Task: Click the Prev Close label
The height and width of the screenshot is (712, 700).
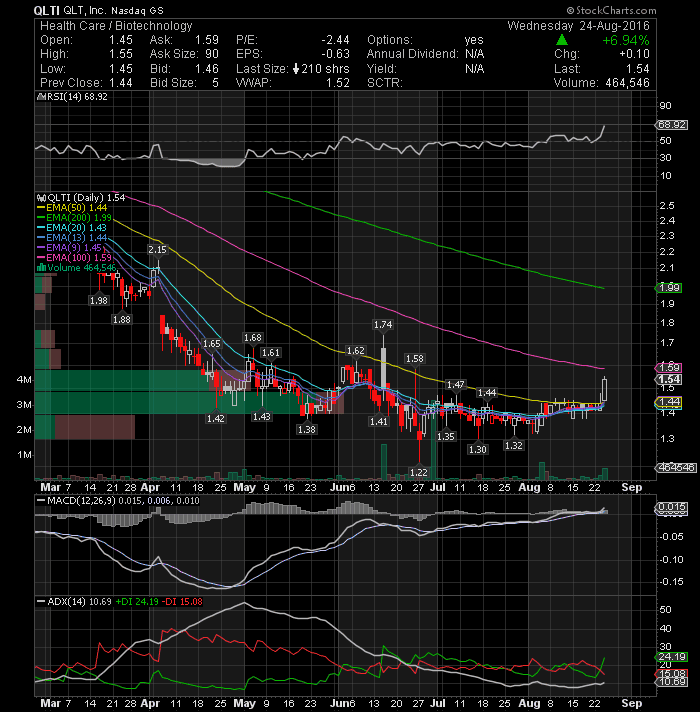Action: (71, 83)
